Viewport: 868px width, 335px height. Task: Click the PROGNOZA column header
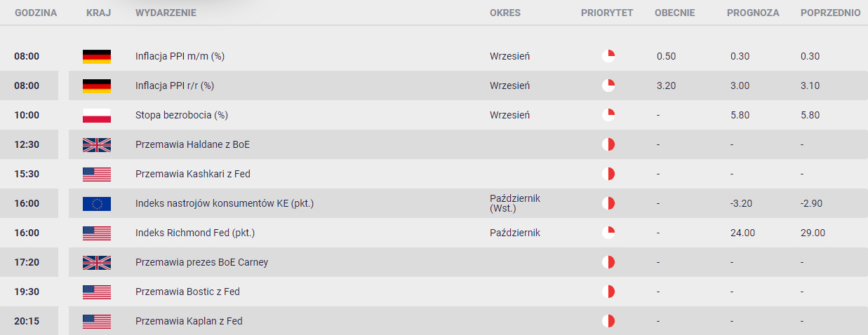[x=754, y=13]
